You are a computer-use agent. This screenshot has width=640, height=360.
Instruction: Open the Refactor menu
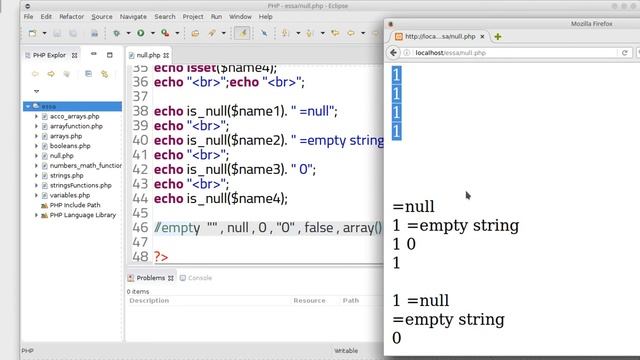pyautogui.click(x=71, y=17)
